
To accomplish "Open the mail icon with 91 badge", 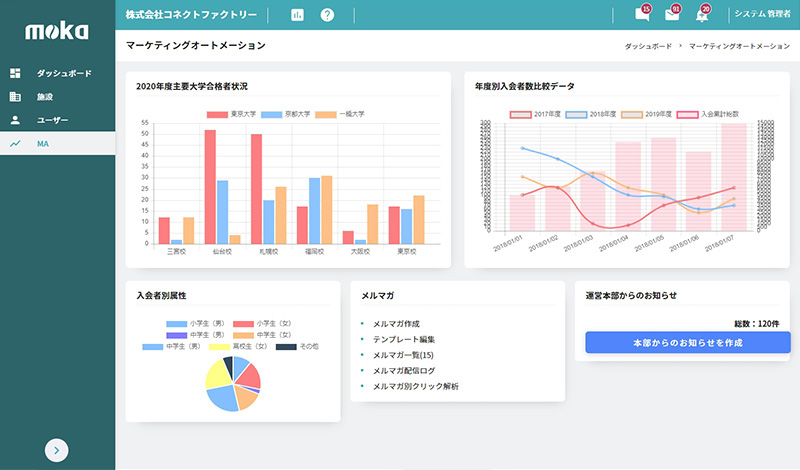I will click(x=672, y=15).
